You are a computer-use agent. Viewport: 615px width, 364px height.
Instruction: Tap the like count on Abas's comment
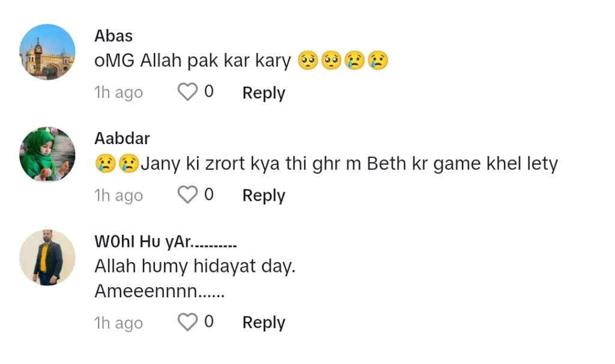click(208, 92)
